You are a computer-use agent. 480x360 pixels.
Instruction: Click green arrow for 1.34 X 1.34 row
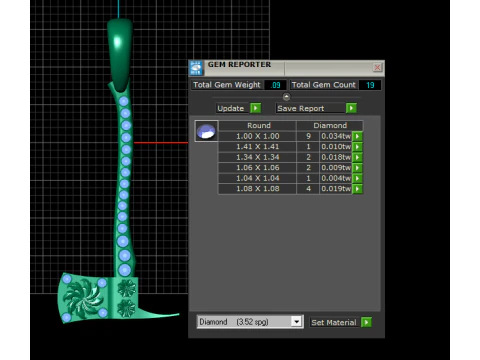click(357, 157)
